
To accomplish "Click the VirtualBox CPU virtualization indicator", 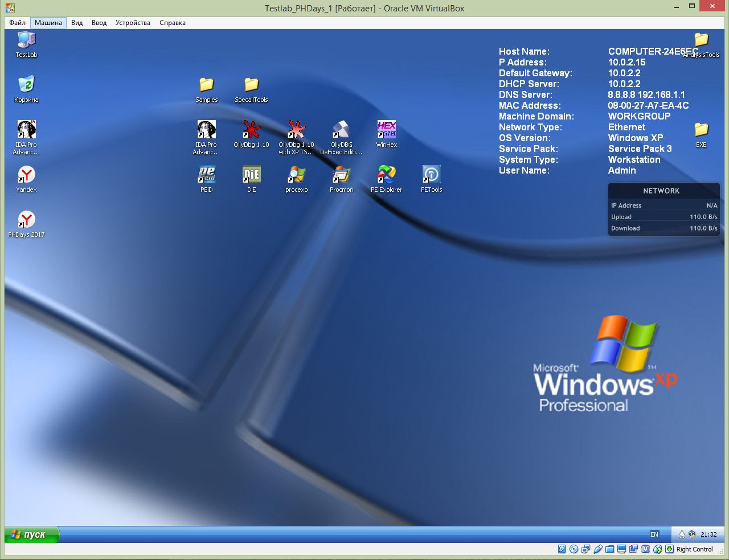I will [x=645, y=549].
